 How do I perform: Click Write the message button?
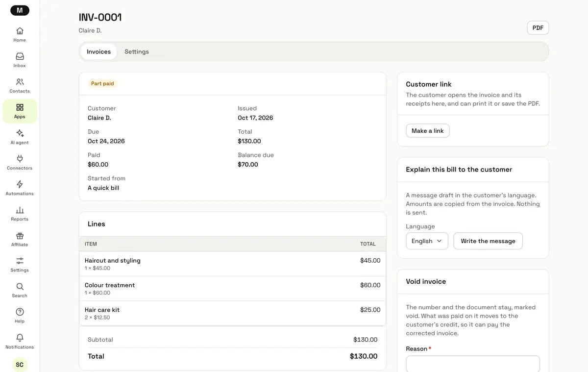[x=488, y=241]
